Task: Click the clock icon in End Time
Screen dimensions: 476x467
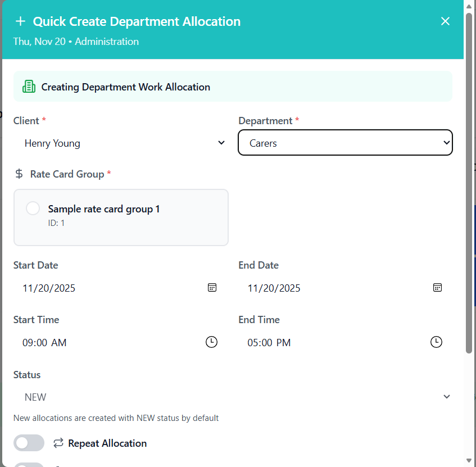Action: tap(436, 342)
